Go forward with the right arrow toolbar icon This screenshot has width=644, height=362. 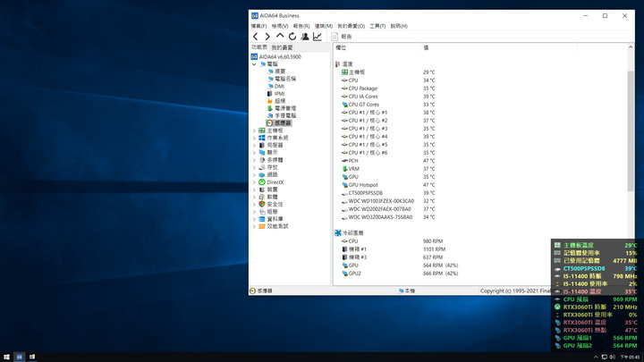tap(267, 37)
